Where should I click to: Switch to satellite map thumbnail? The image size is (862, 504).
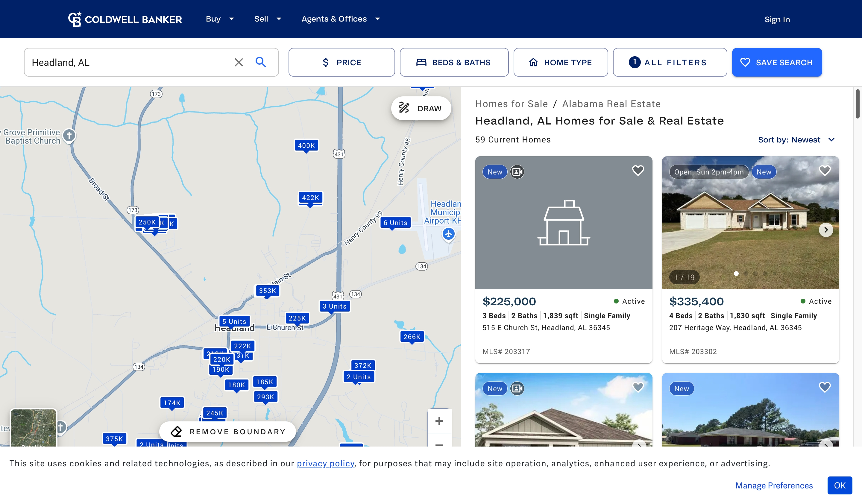tap(33, 428)
